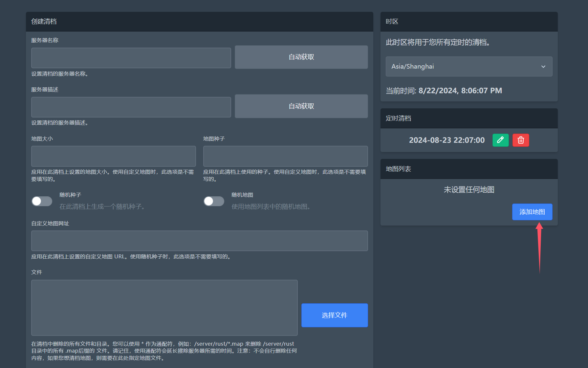This screenshot has height=368, width=588.
Task: Click inside the 文件 text area
Action: click(164, 308)
